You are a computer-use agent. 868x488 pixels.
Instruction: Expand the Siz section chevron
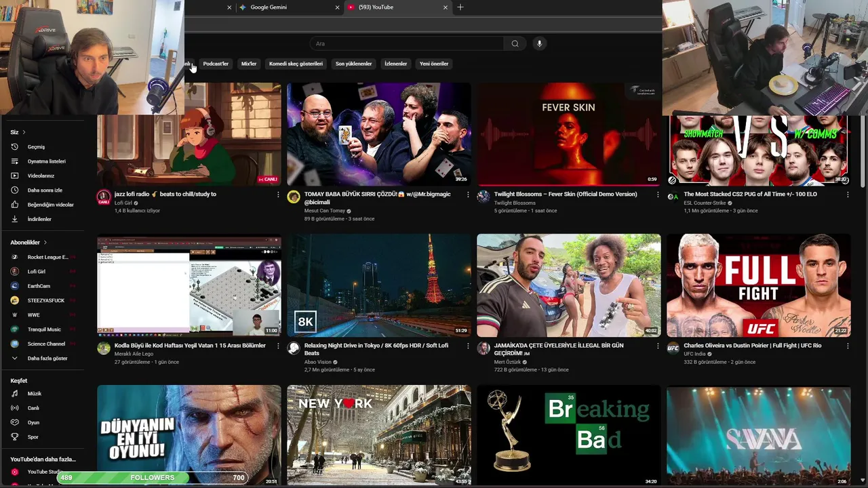(x=24, y=132)
